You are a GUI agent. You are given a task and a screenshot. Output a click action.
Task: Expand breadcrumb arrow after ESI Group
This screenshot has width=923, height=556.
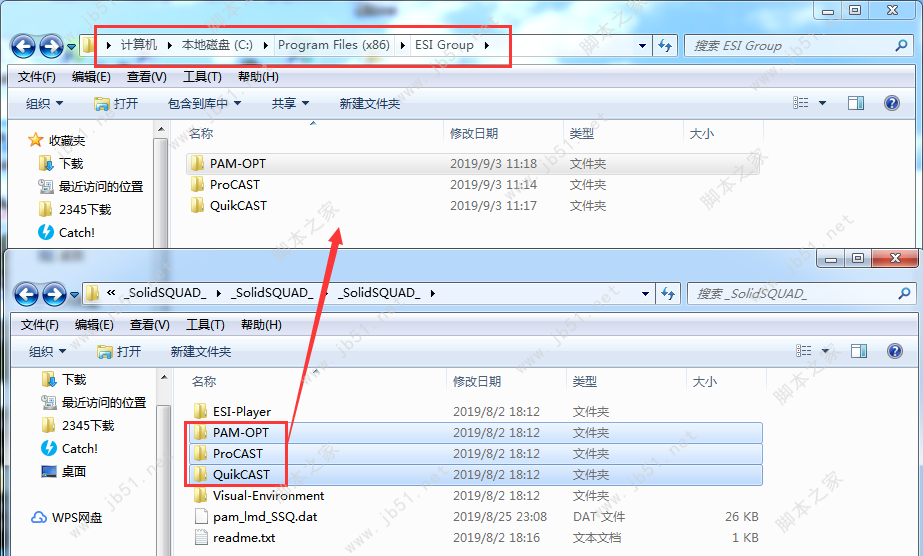[487, 45]
